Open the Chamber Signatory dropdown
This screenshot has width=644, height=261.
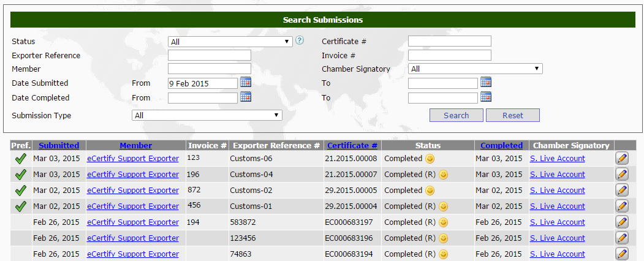[x=475, y=69]
